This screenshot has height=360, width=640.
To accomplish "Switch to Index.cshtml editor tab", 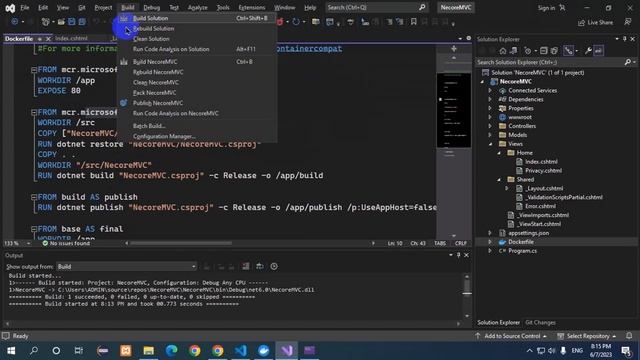I will click(x=71, y=38).
